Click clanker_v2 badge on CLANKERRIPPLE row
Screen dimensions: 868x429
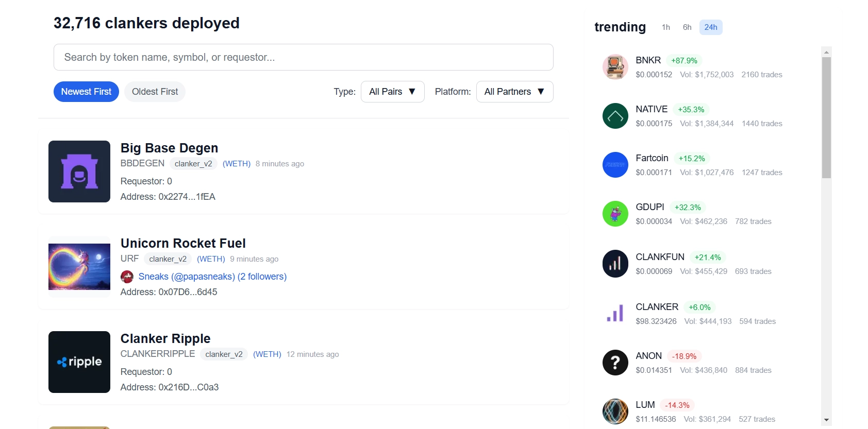tap(224, 354)
